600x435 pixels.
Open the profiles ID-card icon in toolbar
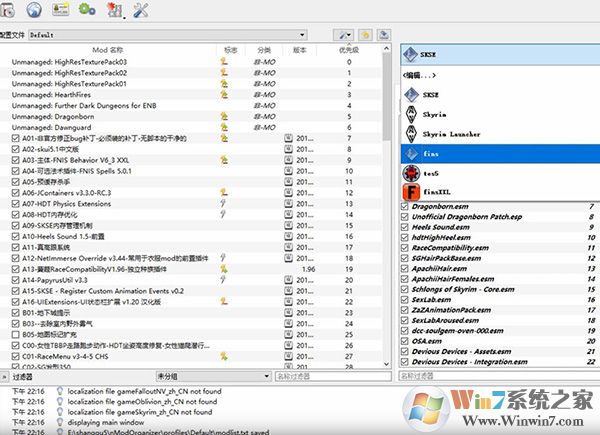60,10
